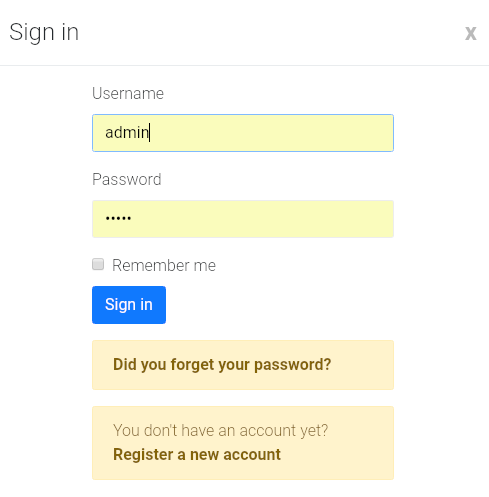Screen dimensions: 489x497
Task: Close the Sign in dialog
Action: pos(471,33)
